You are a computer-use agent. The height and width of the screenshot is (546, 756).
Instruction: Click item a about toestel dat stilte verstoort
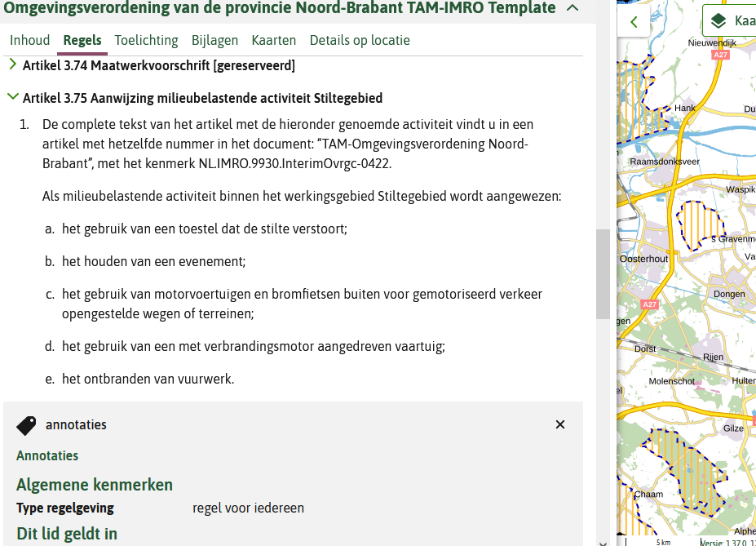click(205, 229)
